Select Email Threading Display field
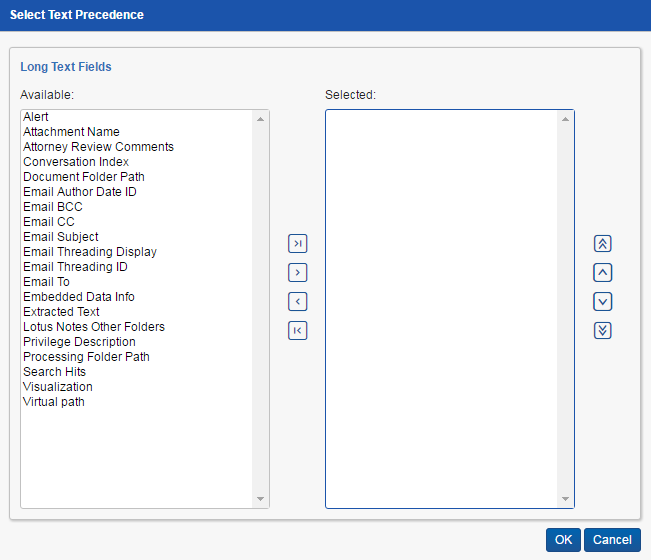This screenshot has height=560, width=651. click(137, 252)
